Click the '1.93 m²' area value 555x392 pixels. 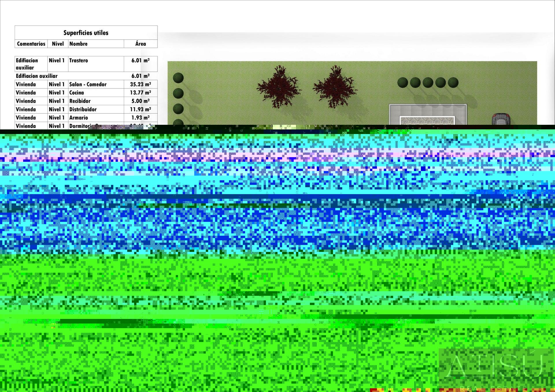(140, 118)
